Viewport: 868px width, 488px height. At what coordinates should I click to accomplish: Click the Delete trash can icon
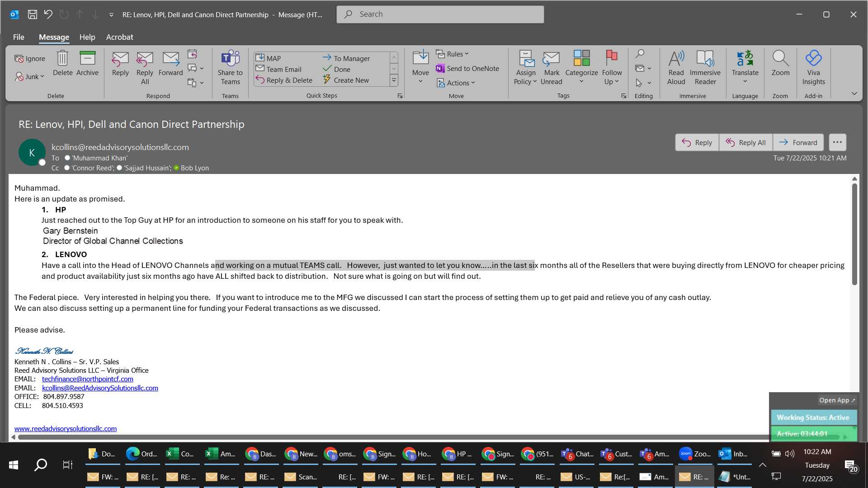[x=62, y=64]
